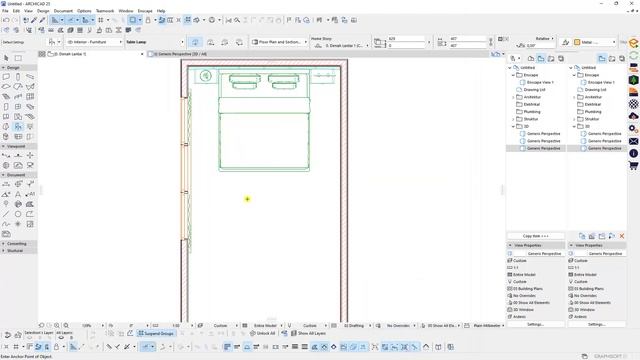Switch to the Generic Perspective 3D tab
640x360 pixels.
[180, 54]
